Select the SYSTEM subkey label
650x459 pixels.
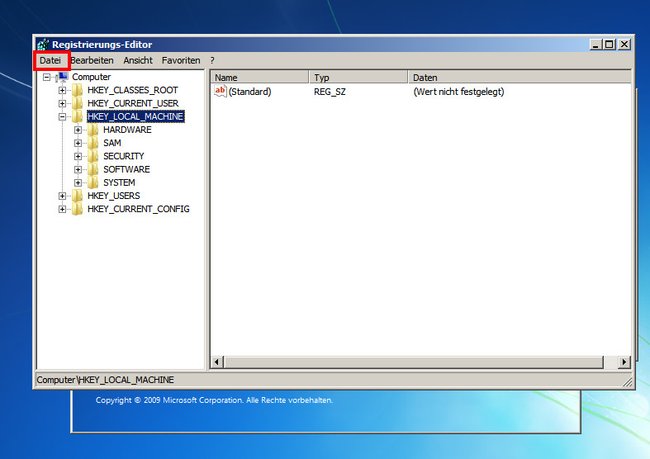pos(119,182)
